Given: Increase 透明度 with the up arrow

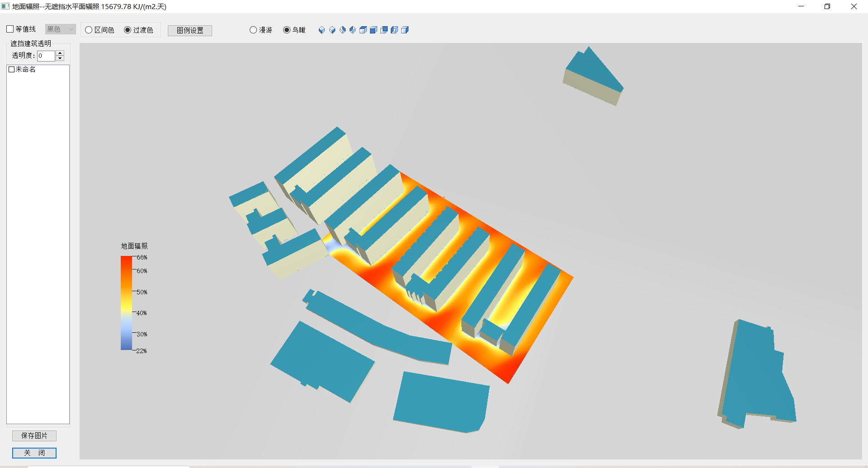Looking at the screenshot, I should point(60,53).
